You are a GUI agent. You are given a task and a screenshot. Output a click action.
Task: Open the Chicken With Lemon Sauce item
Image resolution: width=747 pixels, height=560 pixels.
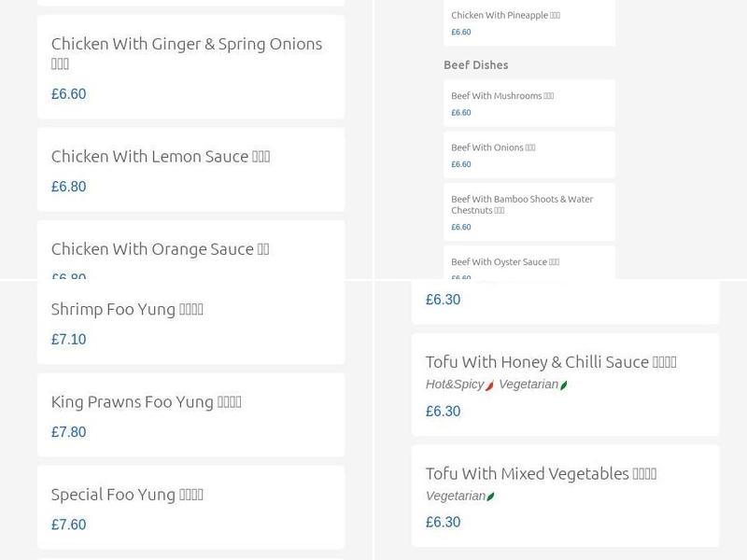tap(161, 157)
